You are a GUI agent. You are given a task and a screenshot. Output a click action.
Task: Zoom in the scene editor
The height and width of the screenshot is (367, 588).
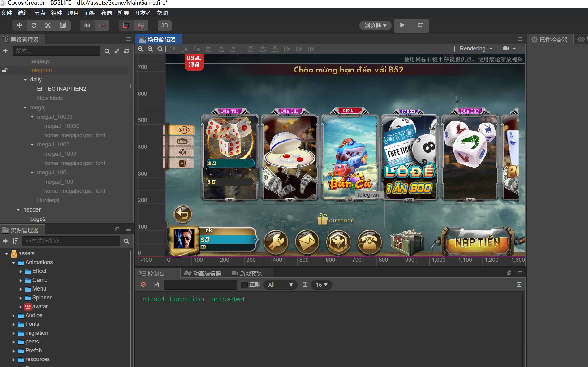(x=140, y=49)
